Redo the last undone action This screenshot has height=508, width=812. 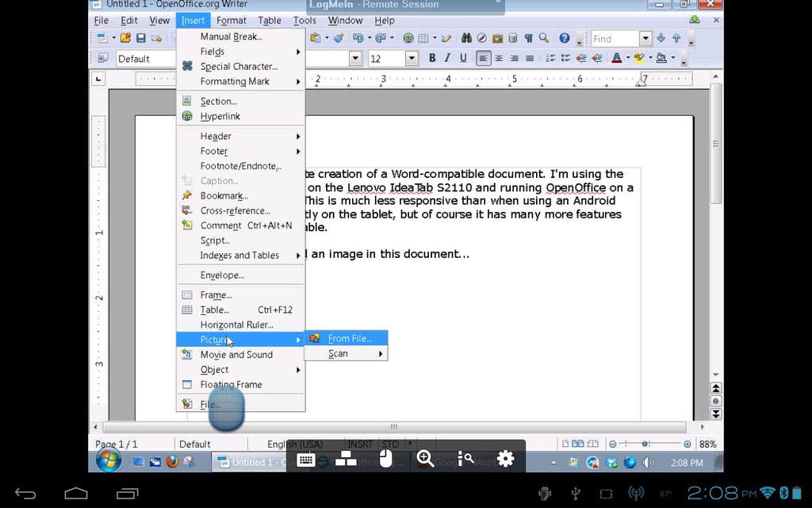point(381,38)
